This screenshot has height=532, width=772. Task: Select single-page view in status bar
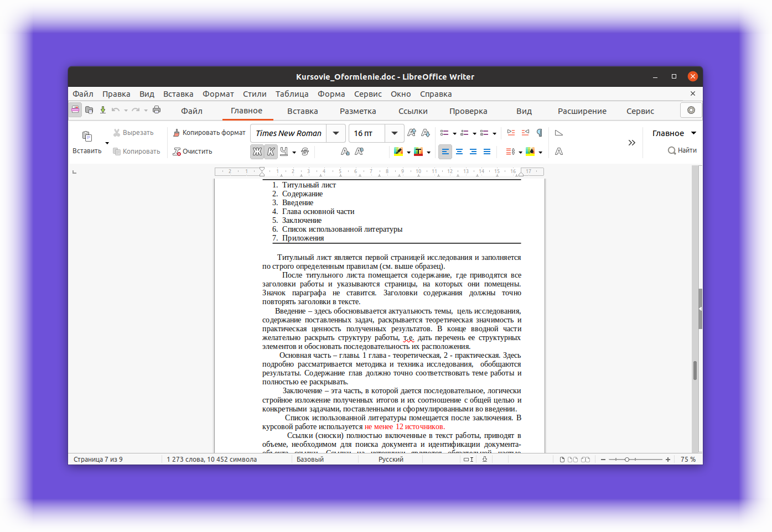[562, 460]
